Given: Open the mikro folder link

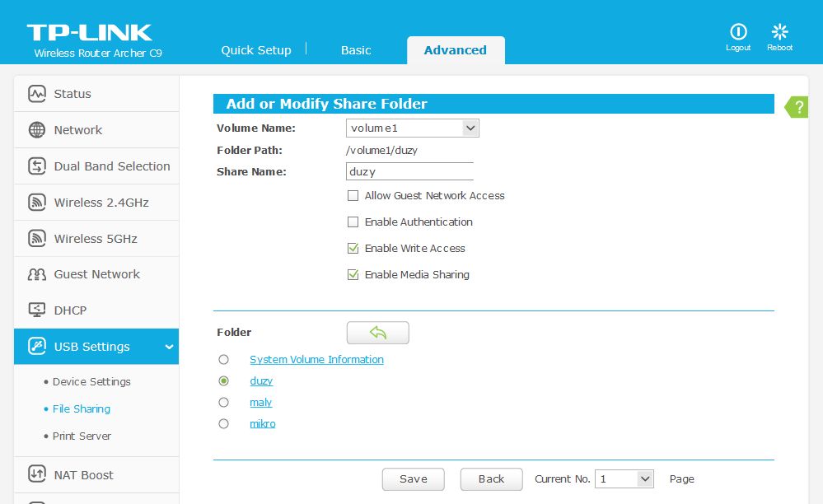Looking at the screenshot, I should pyautogui.click(x=263, y=424).
